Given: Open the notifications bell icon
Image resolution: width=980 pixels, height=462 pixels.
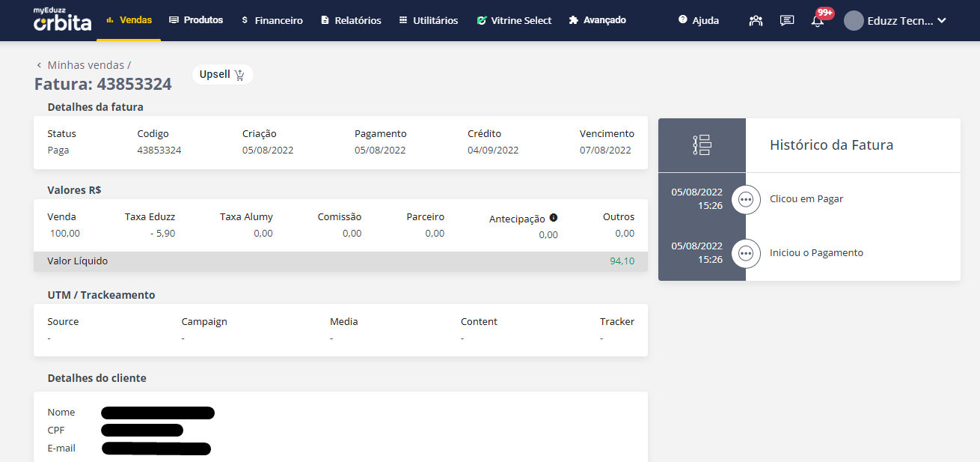Looking at the screenshot, I should tap(818, 21).
